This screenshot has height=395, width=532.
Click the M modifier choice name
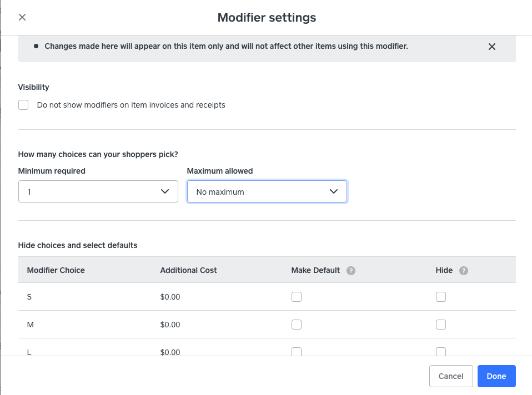(29, 325)
